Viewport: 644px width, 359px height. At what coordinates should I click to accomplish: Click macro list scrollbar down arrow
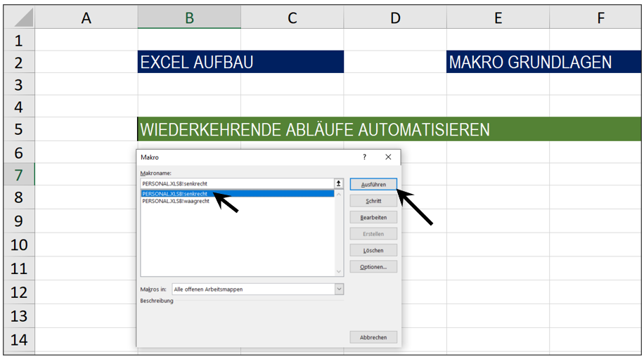(339, 271)
